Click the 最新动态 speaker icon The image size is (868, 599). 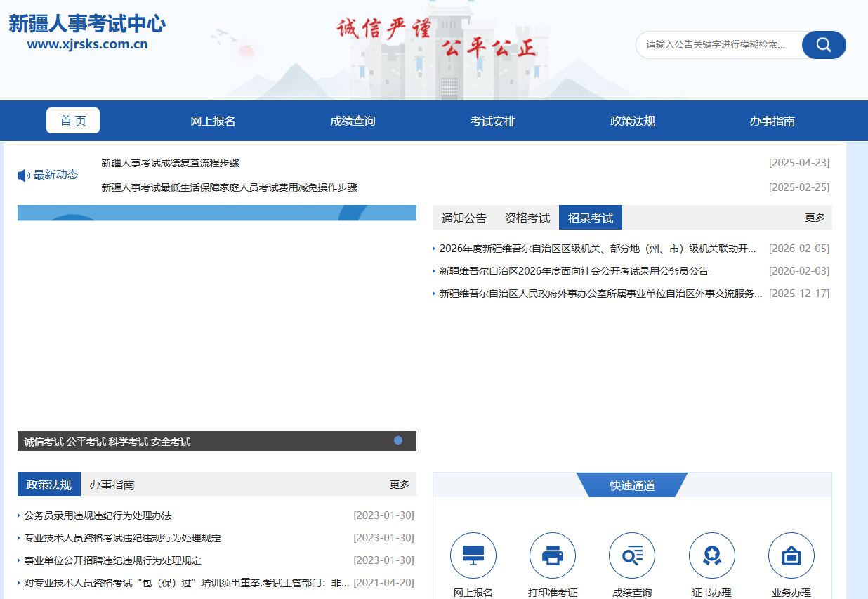[23, 175]
